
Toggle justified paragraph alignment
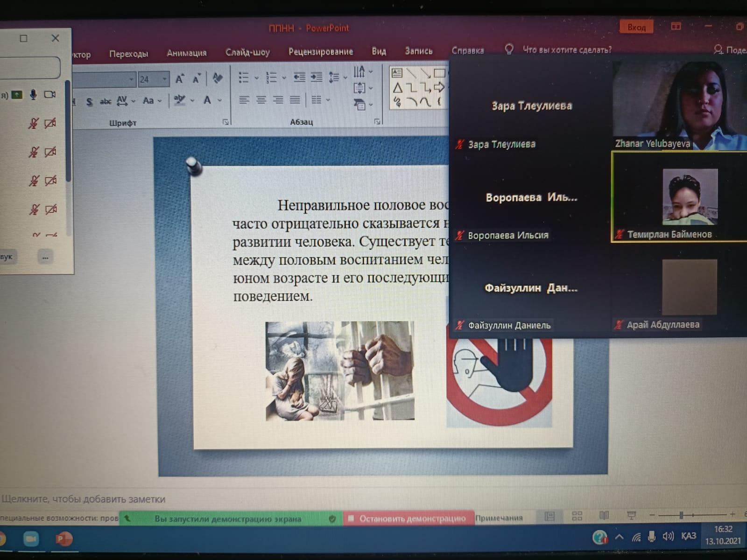tap(295, 100)
